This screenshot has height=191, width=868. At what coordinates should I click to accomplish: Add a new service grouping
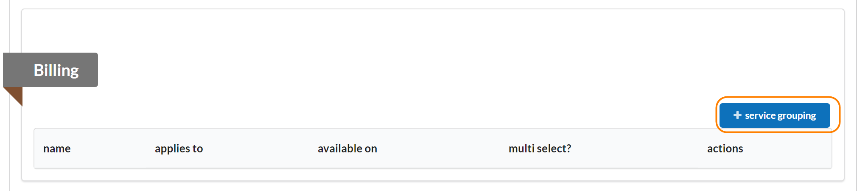(x=775, y=115)
